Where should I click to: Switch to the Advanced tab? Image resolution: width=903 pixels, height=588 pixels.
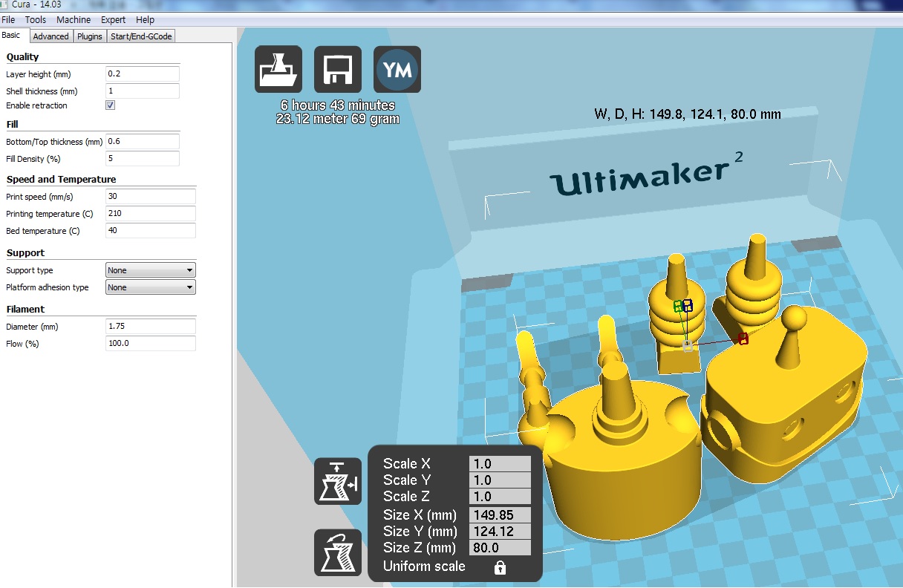(50, 36)
